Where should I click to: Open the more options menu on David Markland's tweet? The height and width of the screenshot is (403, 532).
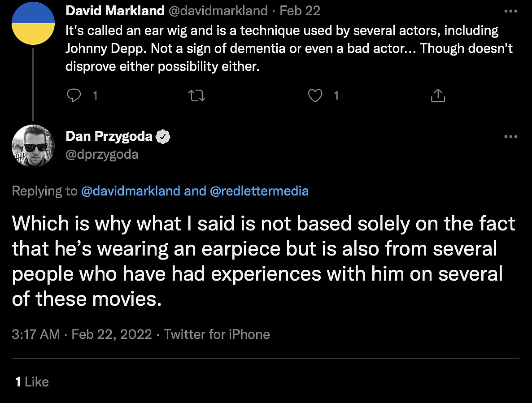(510, 11)
